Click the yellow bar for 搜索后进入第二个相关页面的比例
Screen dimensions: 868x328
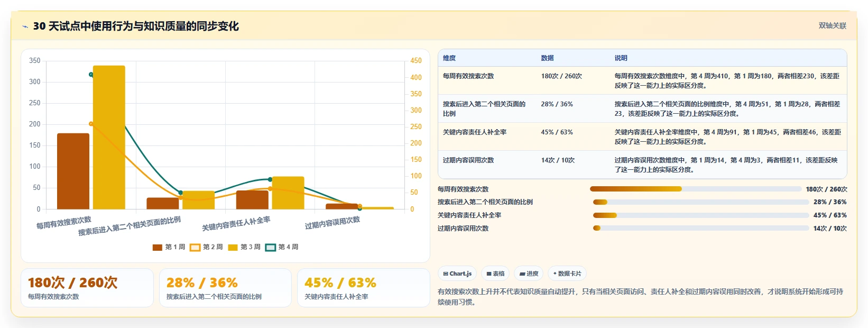[x=198, y=200]
